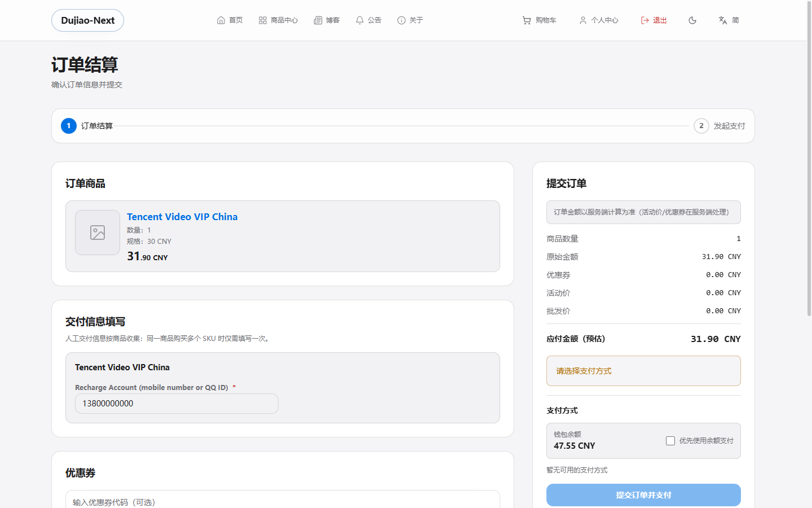This screenshot has width=812, height=508.
Task: Click the product image placeholder thumbnail
Action: [x=98, y=233]
